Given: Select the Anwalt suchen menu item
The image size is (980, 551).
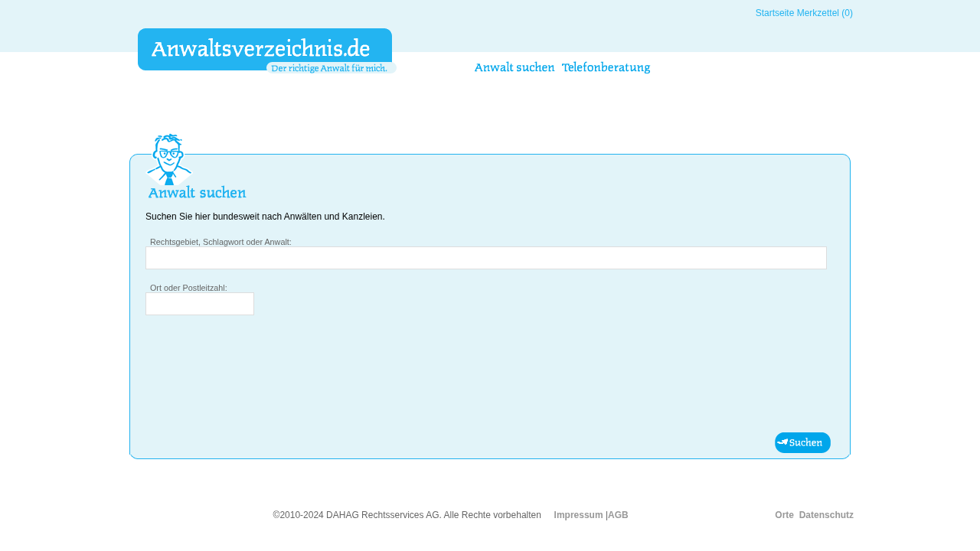Looking at the screenshot, I should pos(514,67).
